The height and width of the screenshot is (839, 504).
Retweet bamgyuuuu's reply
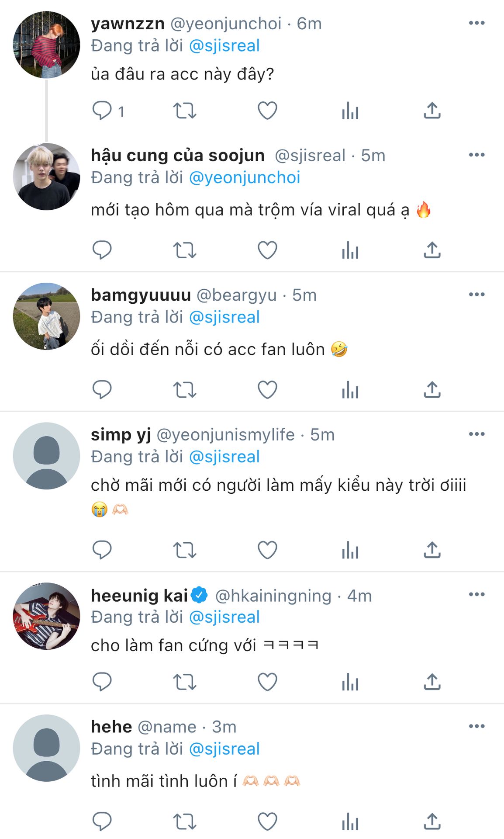(x=185, y=390)
